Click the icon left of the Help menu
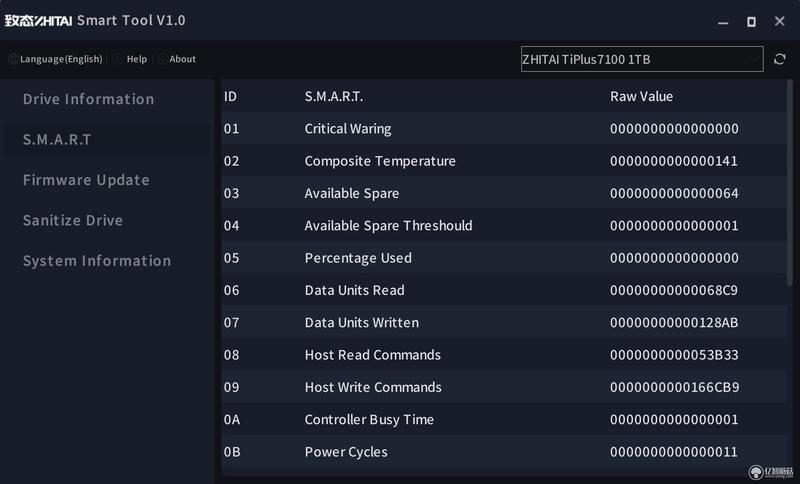This screenshot has width=800, height=484. [x=118, y=59]
